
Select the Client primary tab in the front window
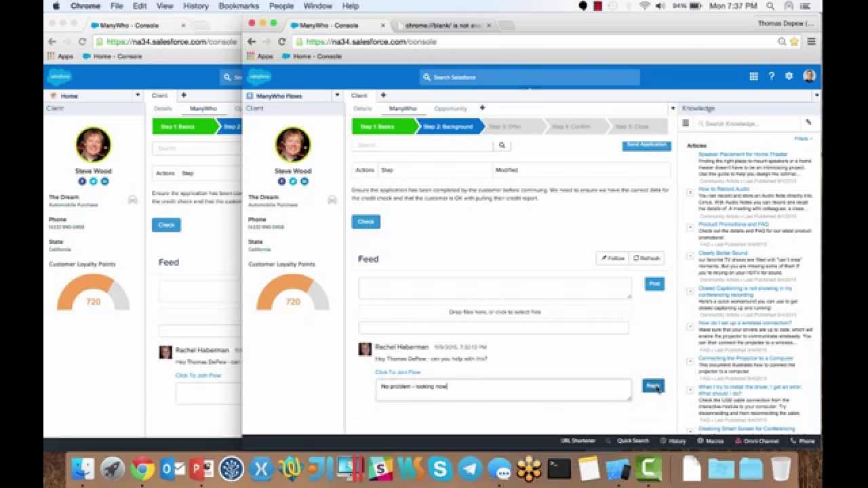[x=359, y=96]
